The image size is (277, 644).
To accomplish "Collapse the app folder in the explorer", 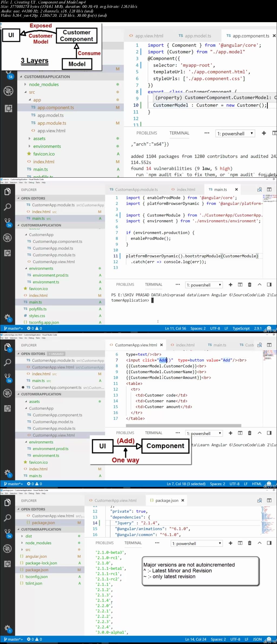I will coord(29,100).
